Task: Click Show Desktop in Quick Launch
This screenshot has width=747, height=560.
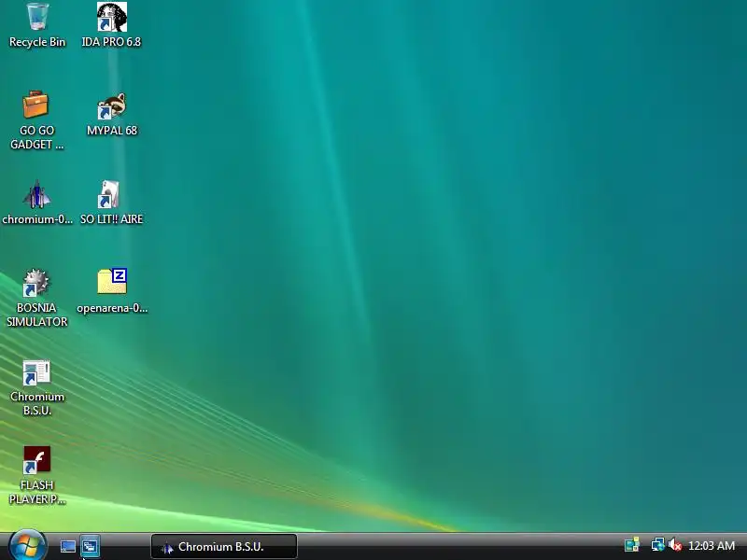Action: [67, 547]
